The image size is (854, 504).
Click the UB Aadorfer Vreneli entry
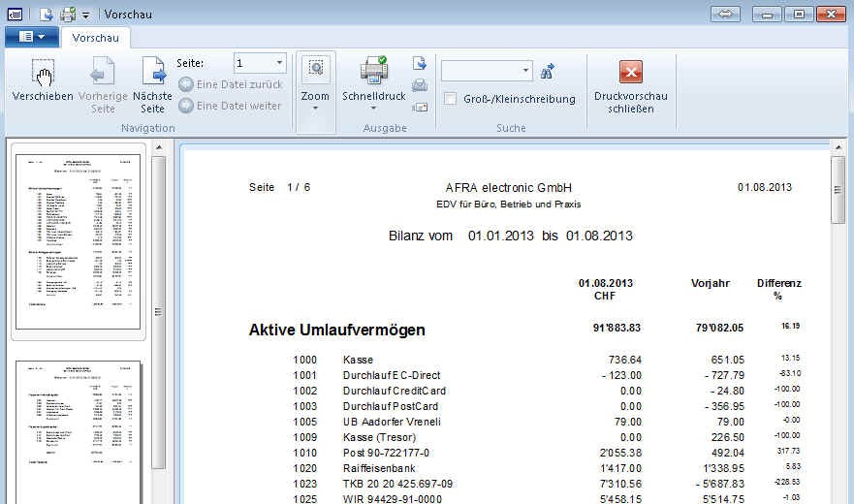pyautogui.click(x=392, y=422)
